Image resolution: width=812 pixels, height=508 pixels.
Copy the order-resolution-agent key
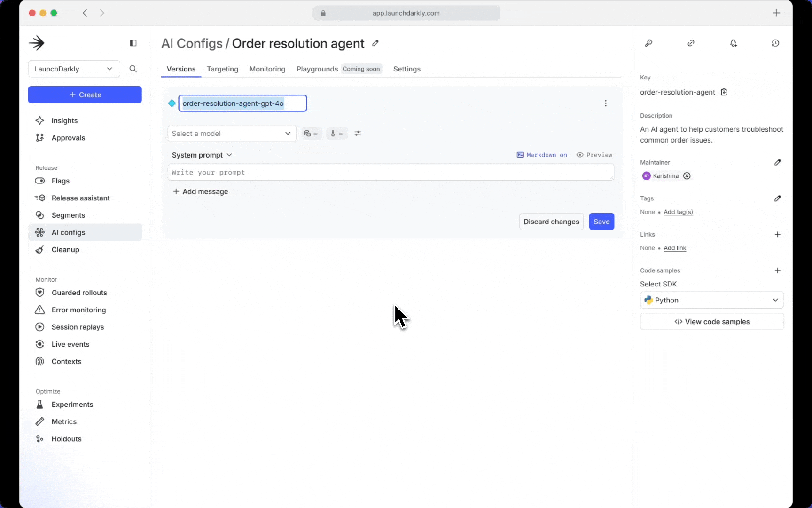point(724,92)
